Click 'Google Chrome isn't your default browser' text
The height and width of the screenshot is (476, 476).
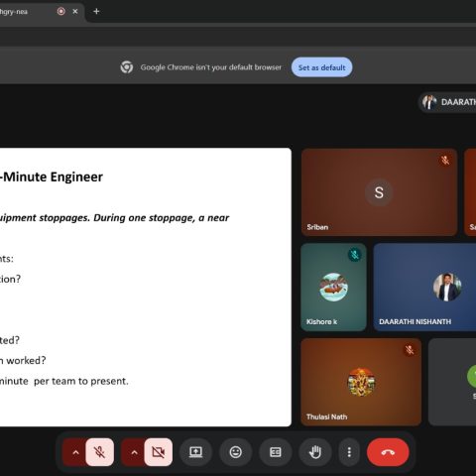pyautogui.click(x=211, y=67)
